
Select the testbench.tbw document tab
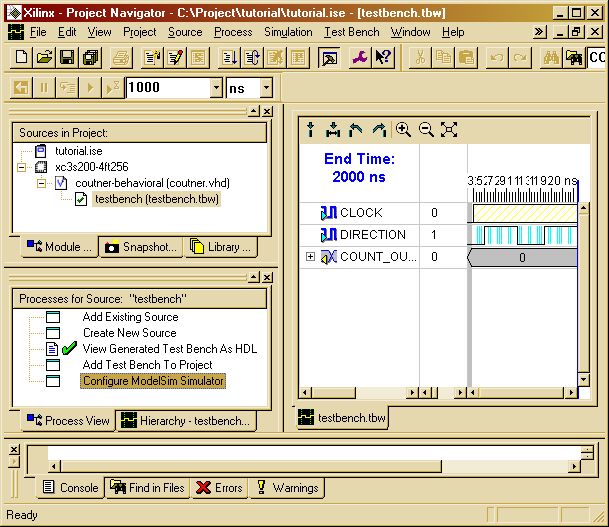pyautogui.click(x=342, y=418)
